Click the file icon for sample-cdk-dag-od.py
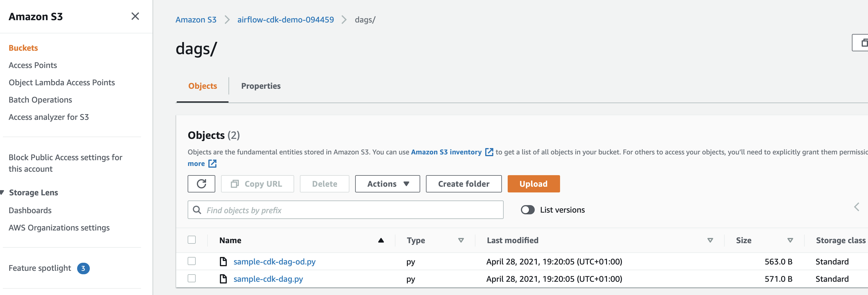This screenshot has height=295, width=868. point(223,262)
